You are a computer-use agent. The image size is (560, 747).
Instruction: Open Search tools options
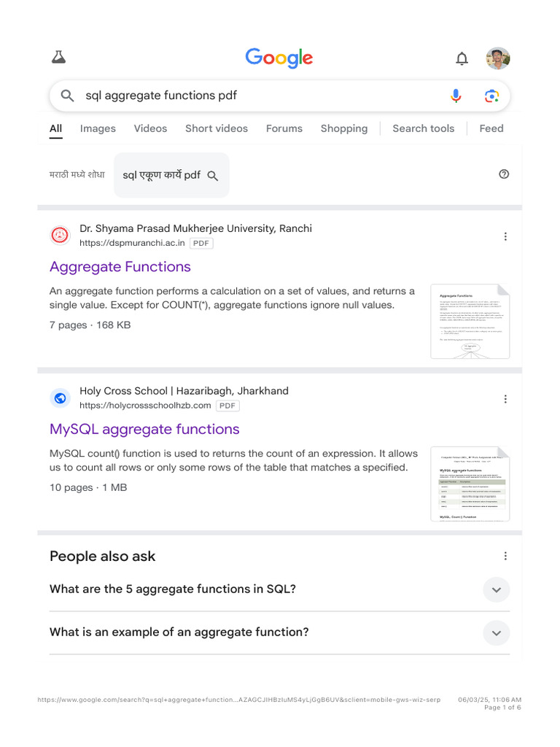[423, 128]
